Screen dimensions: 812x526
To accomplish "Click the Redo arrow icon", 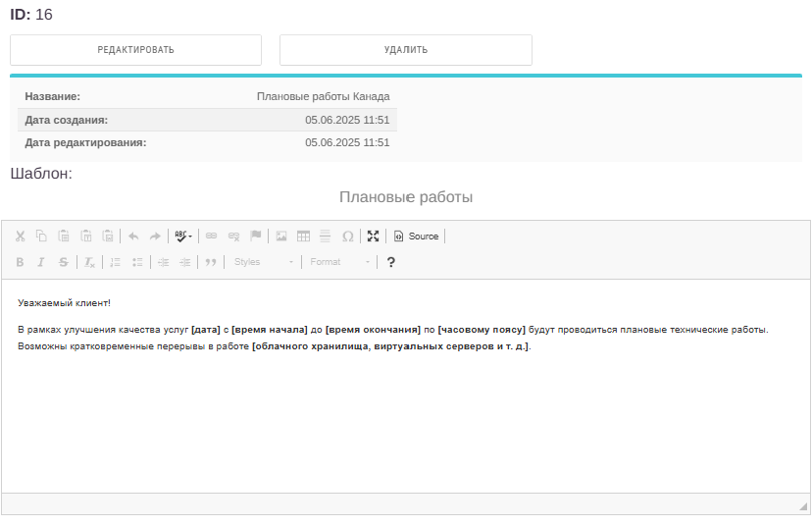I will click(155, 237).
